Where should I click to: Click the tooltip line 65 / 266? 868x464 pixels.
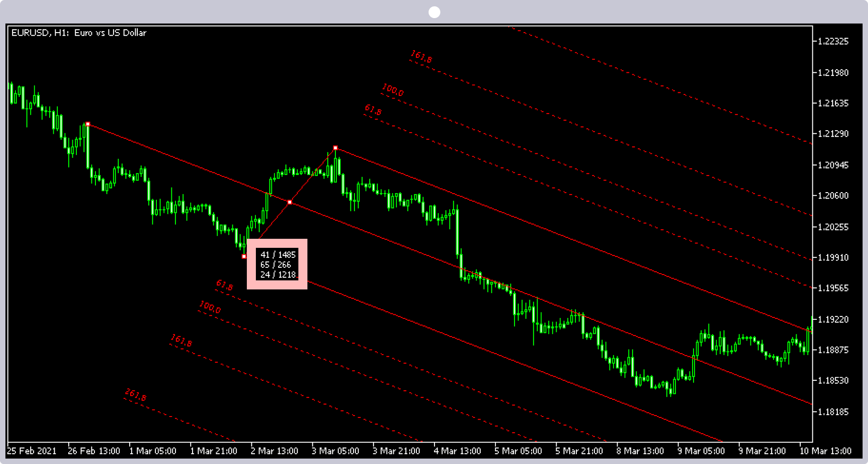pyautogui.click(x=275, y=265)
